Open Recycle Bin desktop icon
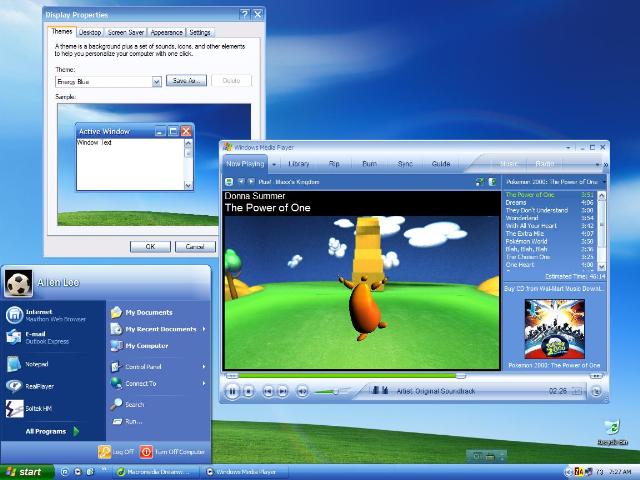The image size is (640, 480). pyautogui.click(x=612, y=432)
